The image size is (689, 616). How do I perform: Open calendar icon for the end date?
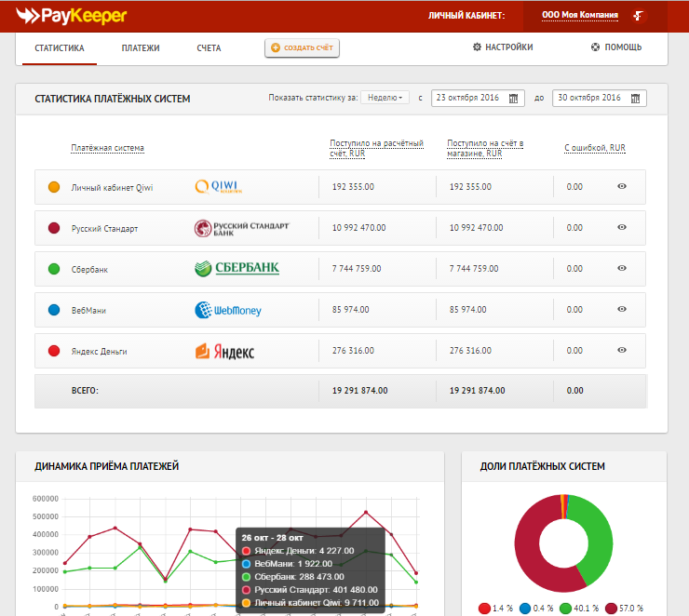click(635, 98)
